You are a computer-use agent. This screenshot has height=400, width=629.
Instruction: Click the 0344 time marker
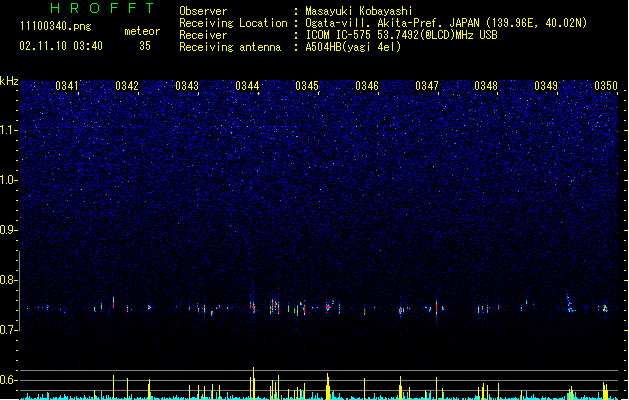tap(247, 86)
